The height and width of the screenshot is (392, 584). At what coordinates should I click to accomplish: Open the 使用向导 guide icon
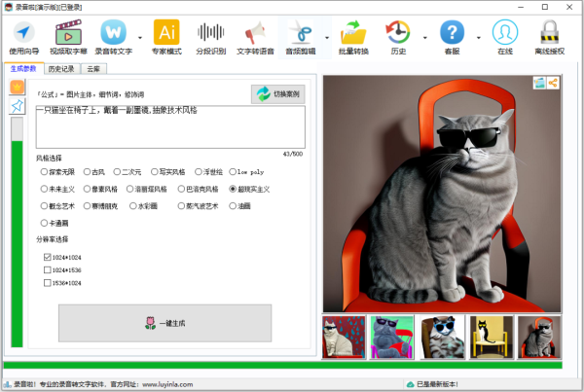[22, 37]
